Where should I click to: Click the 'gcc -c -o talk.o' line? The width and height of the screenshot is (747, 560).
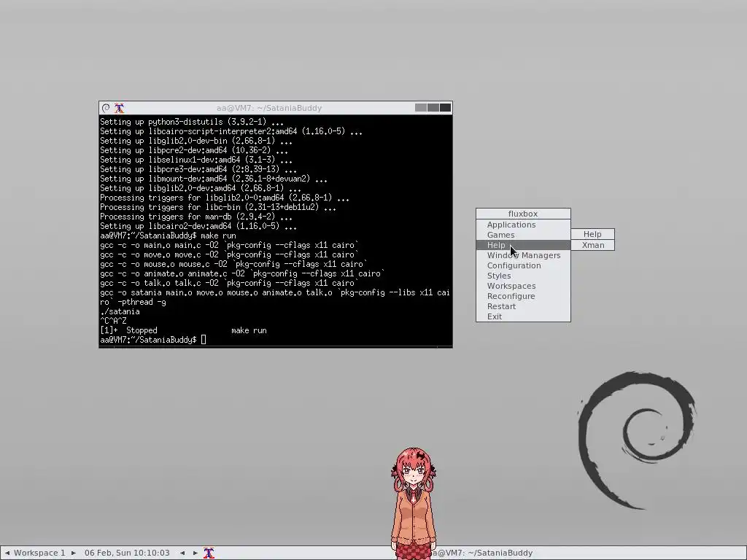229,283
